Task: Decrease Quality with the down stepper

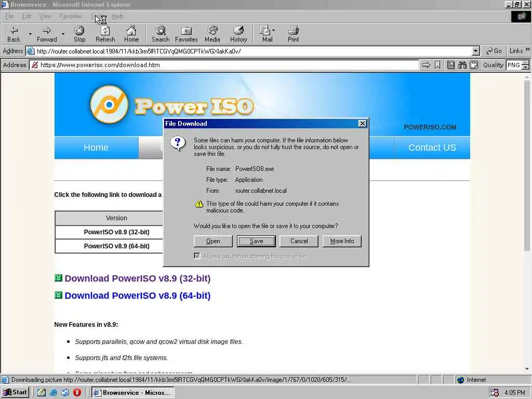Action: (526, 67)
